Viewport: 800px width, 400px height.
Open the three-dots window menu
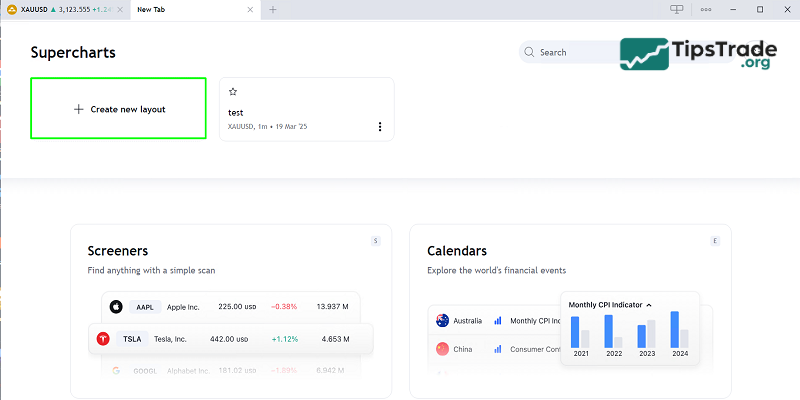pyautogui.click(x=706, y=9)
